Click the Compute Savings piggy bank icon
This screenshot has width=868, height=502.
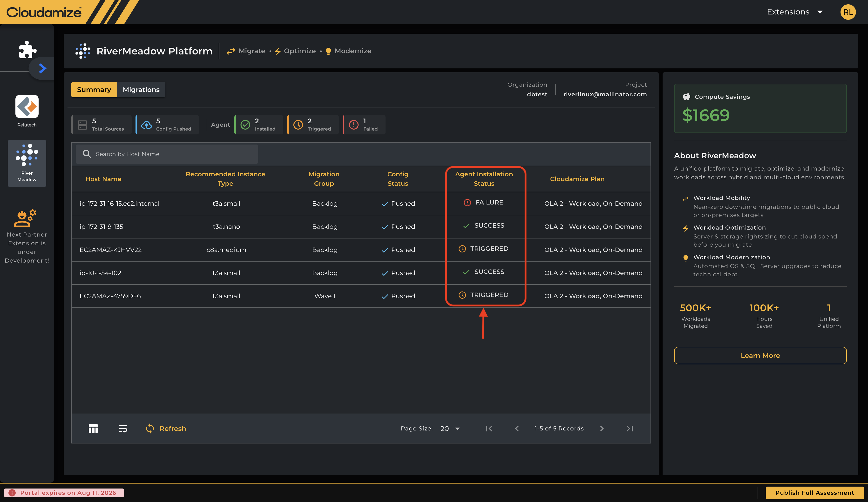pyautogui.click(x=686, y=97)
